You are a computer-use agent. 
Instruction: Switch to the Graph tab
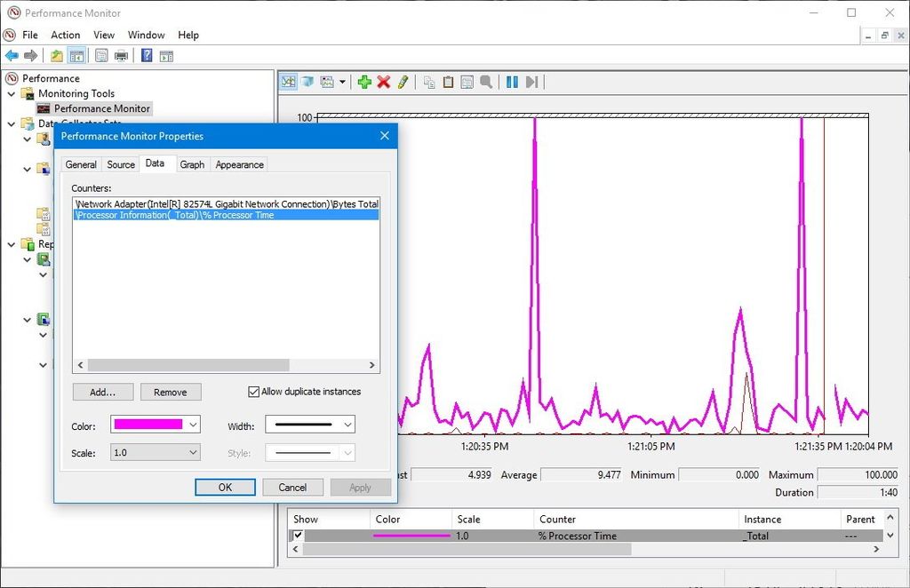coord(192,164)
